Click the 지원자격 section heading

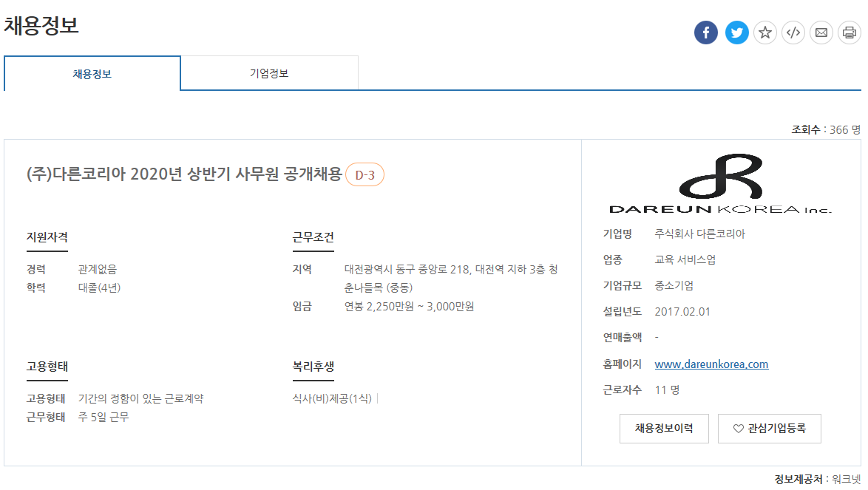47,237
